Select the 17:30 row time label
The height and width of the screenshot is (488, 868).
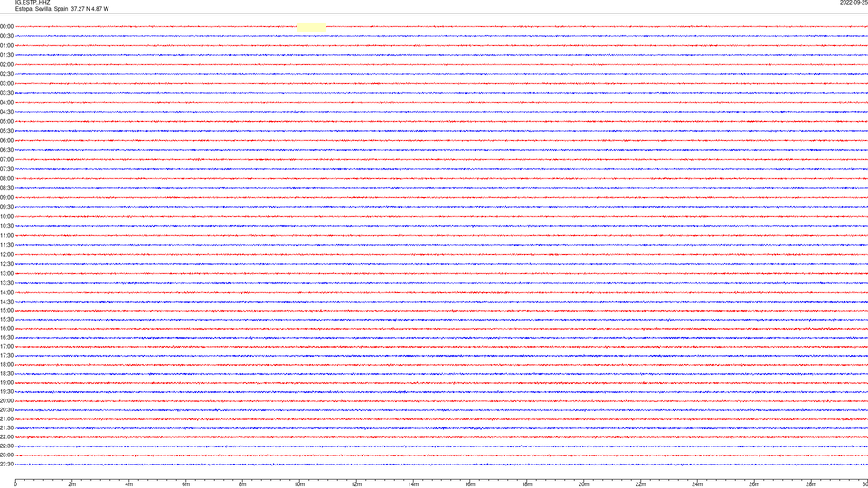click(x=6, y=356)
